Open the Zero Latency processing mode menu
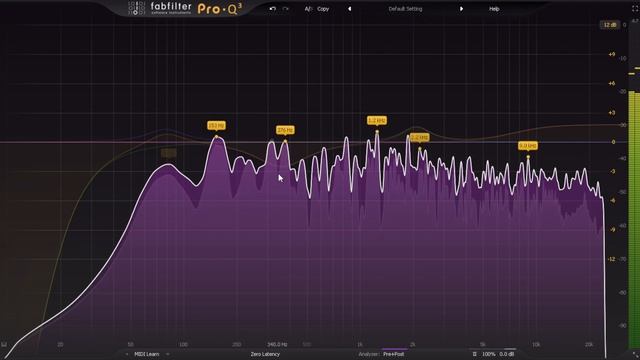The height and width of the screenshot is (360, 640). click(x=265, y=354)
